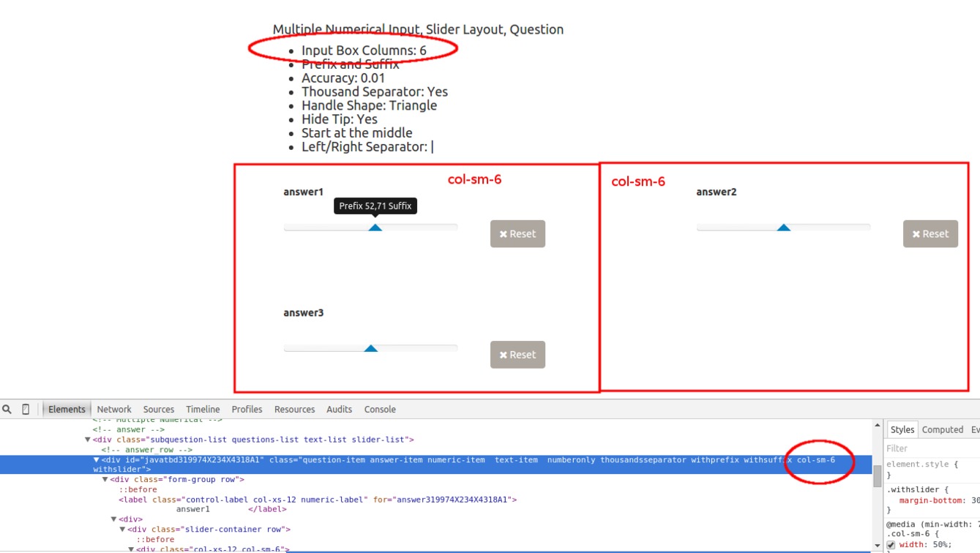
Task: Open the Timeline tab
Action: coord(203,410)
